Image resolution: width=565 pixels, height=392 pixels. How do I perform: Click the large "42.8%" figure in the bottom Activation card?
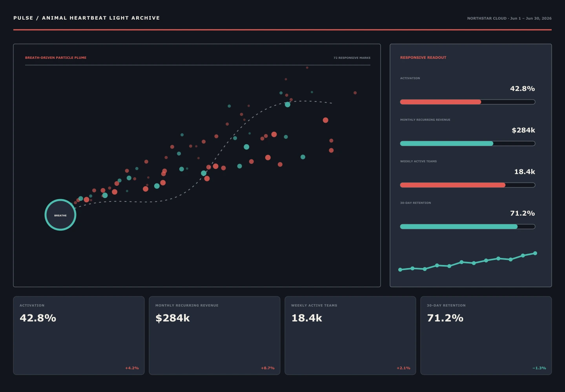(x=38, y=318)
